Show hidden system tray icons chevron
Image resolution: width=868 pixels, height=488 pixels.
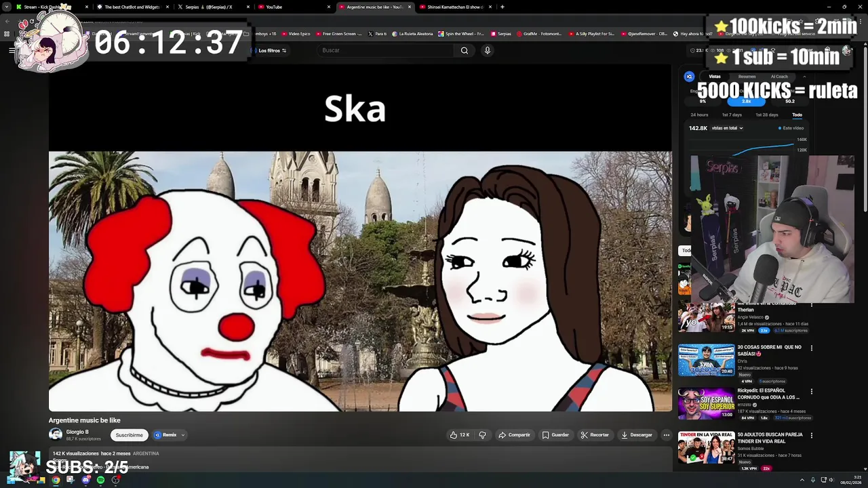click(x=802, y=480)
